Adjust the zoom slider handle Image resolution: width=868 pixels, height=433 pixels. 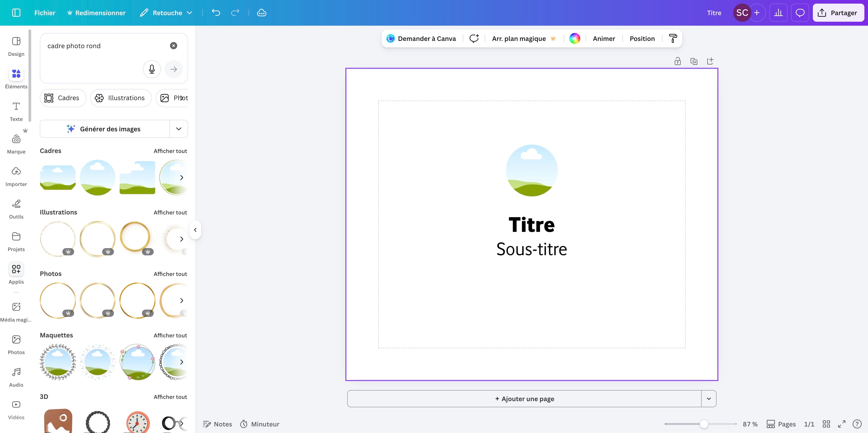(704, 424)
